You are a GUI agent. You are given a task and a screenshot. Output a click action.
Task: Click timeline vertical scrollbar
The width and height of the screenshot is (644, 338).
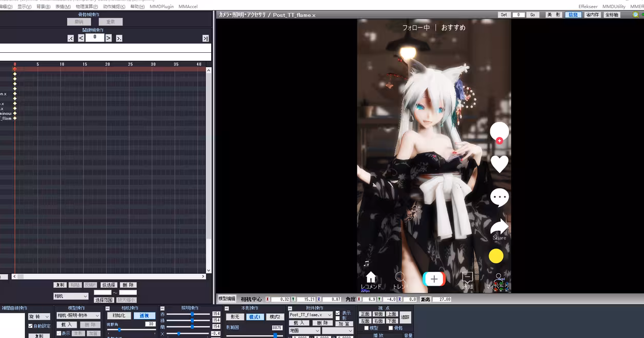(209, 170)
